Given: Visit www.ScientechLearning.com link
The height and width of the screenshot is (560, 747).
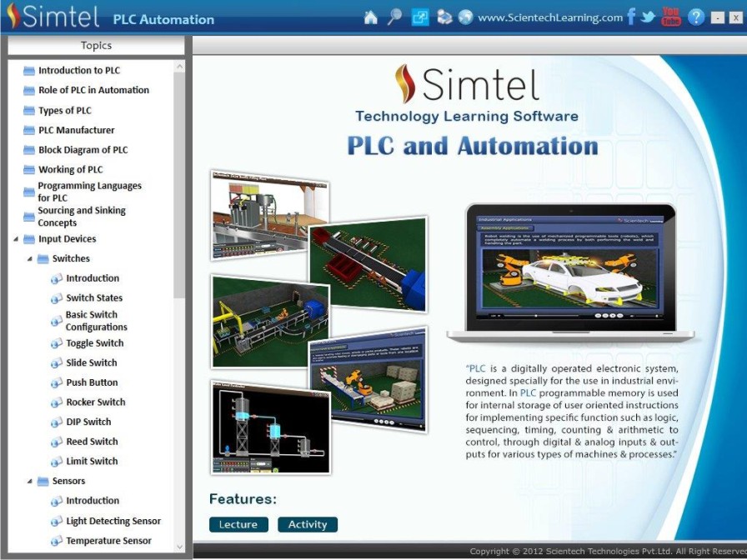Looking at the screenshot, I should click(550, 18).
